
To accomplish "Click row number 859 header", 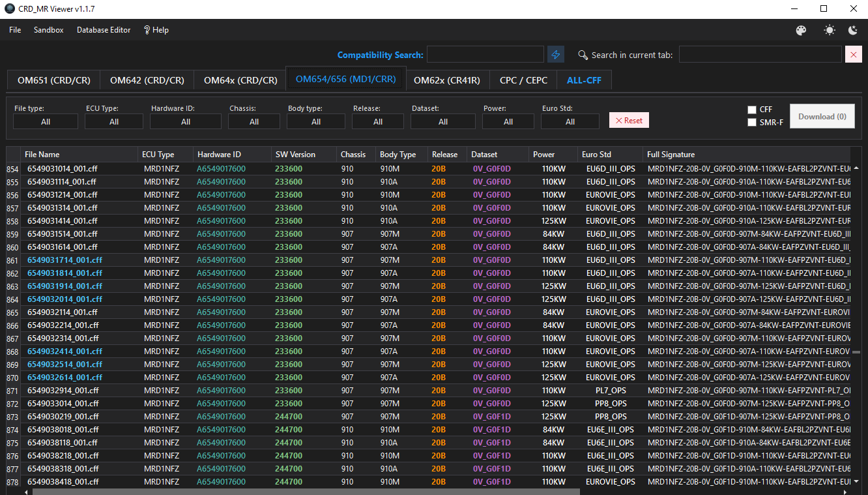I will click(13, 234).
